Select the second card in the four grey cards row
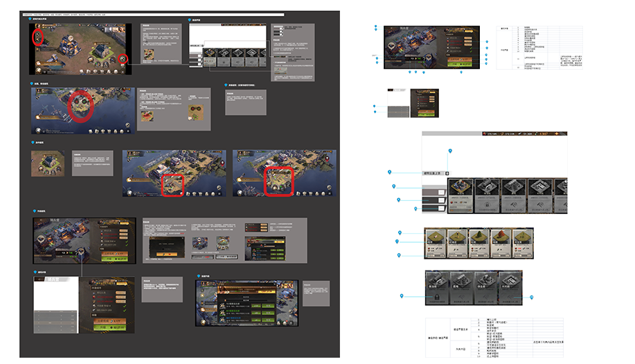The width and height of the screenshot is (635, 364). (461, 288)
